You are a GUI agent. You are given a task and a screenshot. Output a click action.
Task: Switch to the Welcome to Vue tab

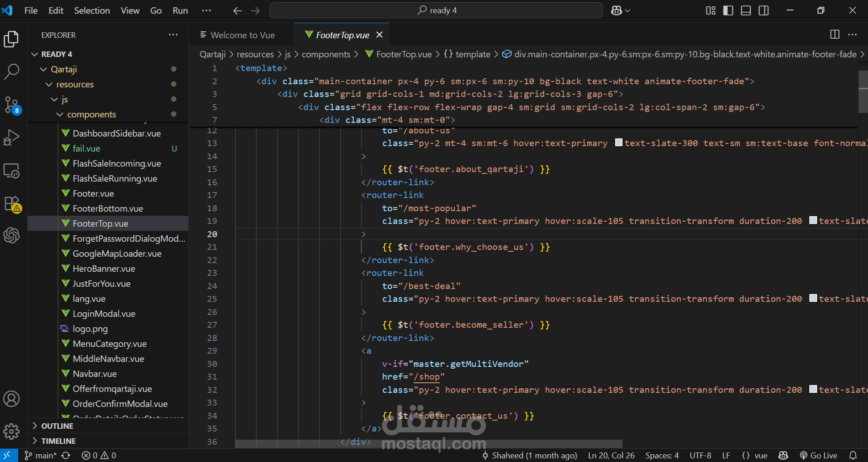tap(242, 35)
